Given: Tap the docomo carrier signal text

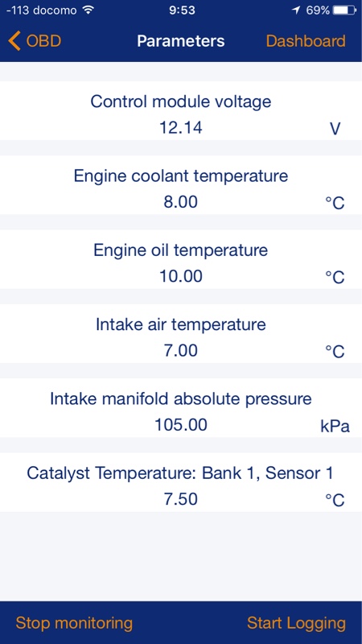Looking at the screenshot, I should pos(56,10).
